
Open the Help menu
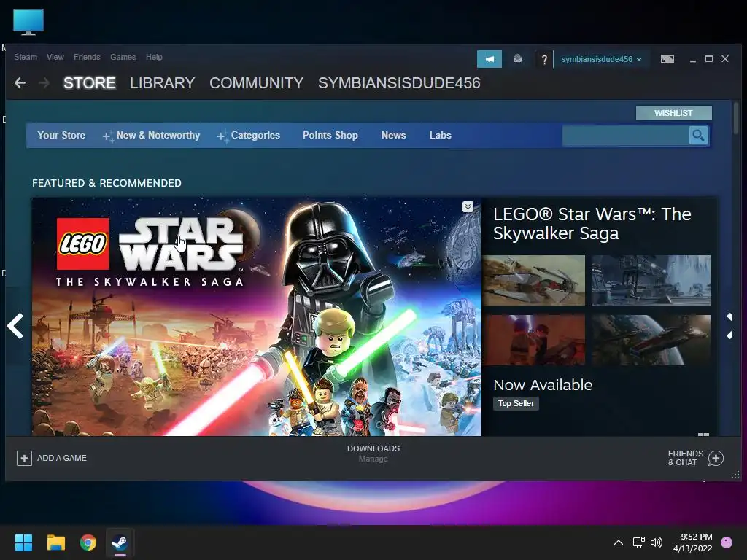(154, 57)
